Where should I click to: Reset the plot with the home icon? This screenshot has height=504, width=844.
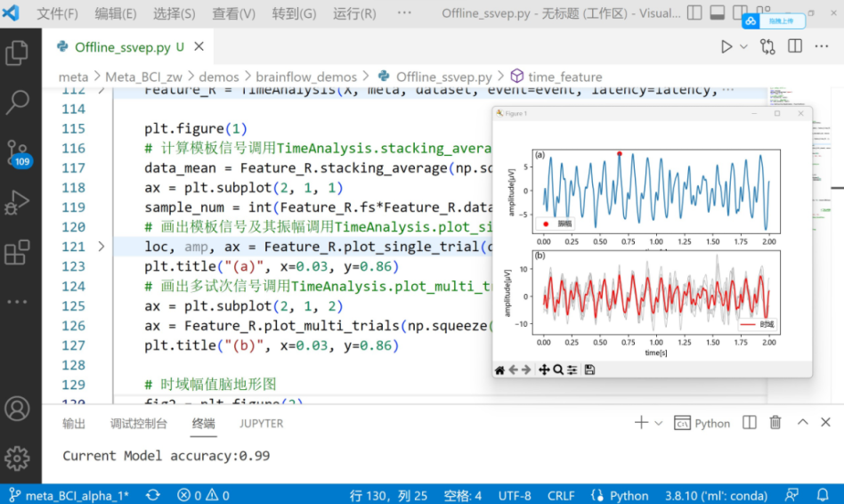click(x=499, y=370)
